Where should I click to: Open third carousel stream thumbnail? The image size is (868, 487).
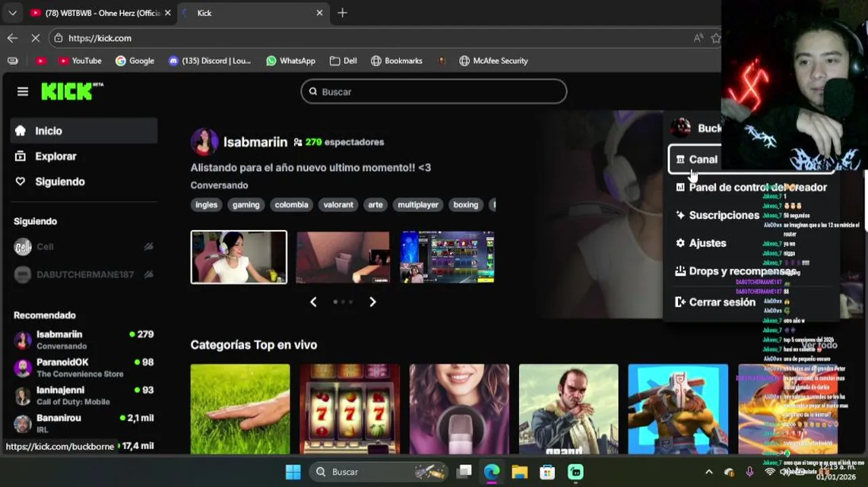pos(447,257)
